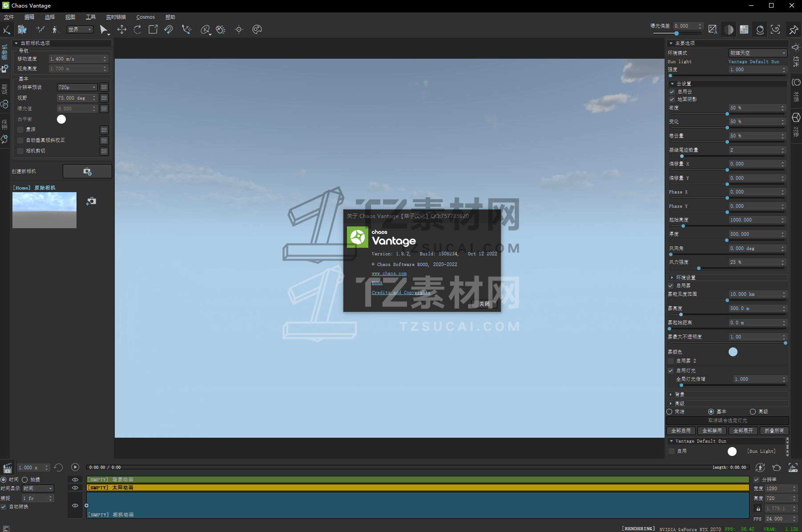Activate the rotate transform tool

(137, 29)
